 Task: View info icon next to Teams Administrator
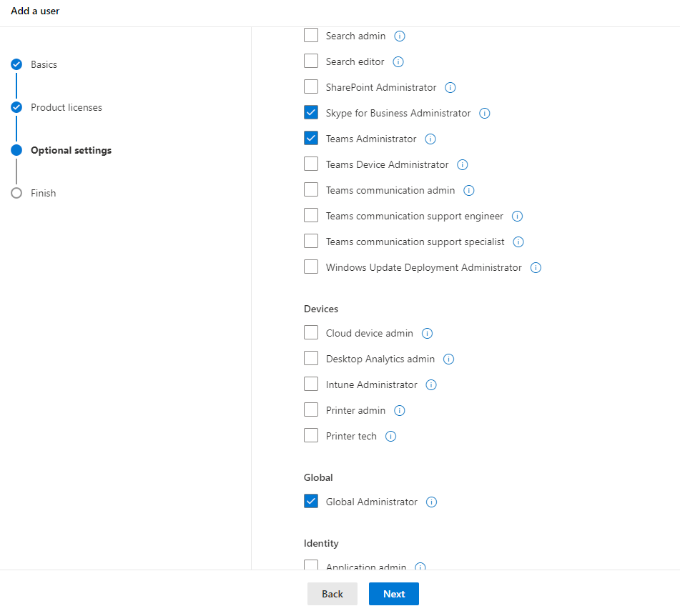[x=430, y=139]
